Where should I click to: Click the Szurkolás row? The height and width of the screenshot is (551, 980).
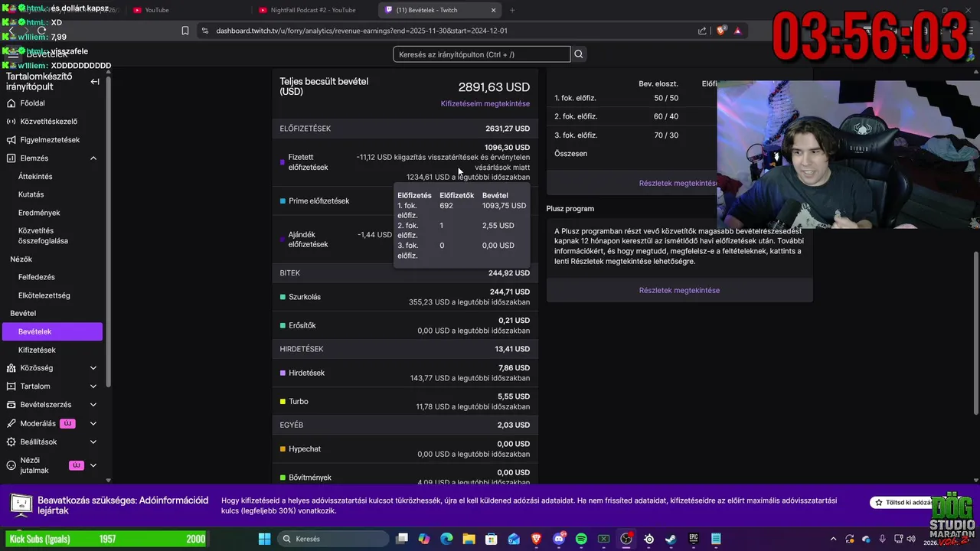(405, 297)
